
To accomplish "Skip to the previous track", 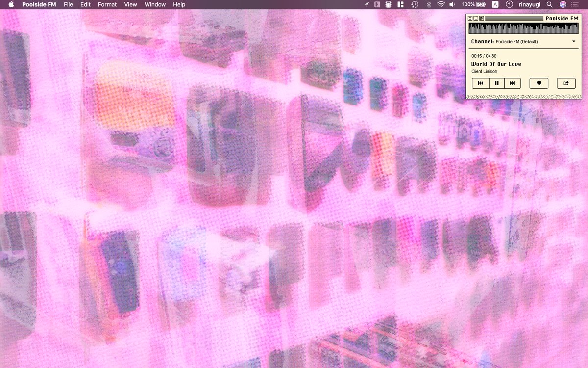I will point(480,83).
